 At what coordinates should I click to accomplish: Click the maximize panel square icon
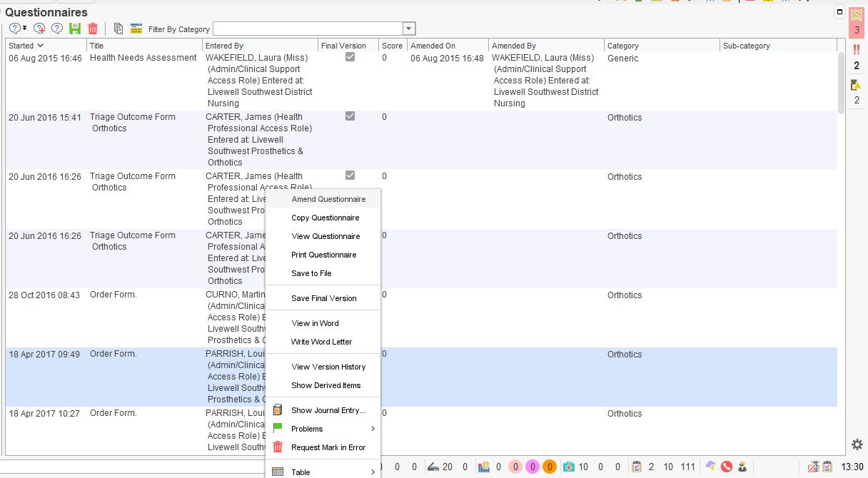click(x=840, y=12)
